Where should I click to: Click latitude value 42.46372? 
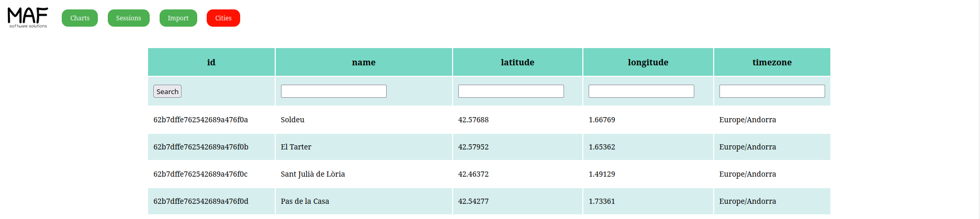coord(474,174)
